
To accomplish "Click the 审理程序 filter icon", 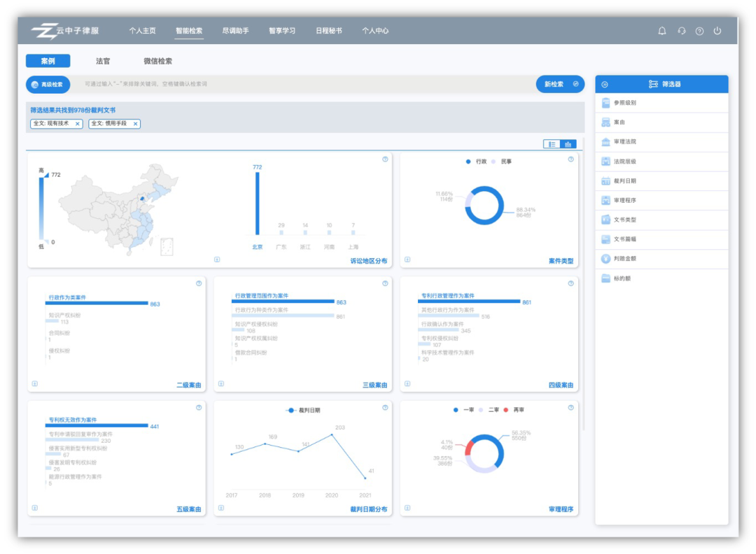I will [605, 200].
